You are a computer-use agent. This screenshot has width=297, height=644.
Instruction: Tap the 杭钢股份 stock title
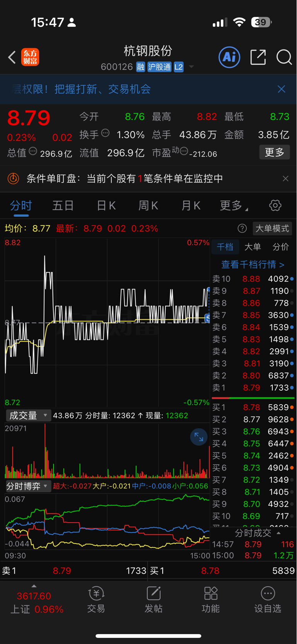(148, 51)
